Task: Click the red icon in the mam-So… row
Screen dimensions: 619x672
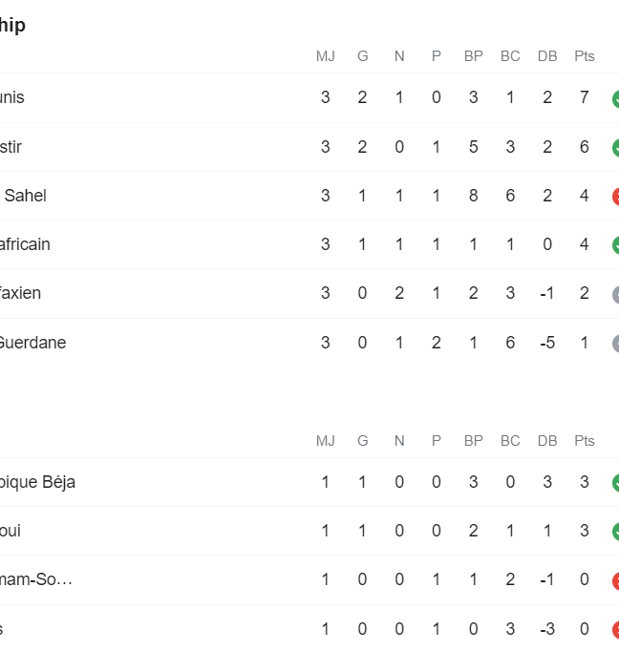Action: 615,580
